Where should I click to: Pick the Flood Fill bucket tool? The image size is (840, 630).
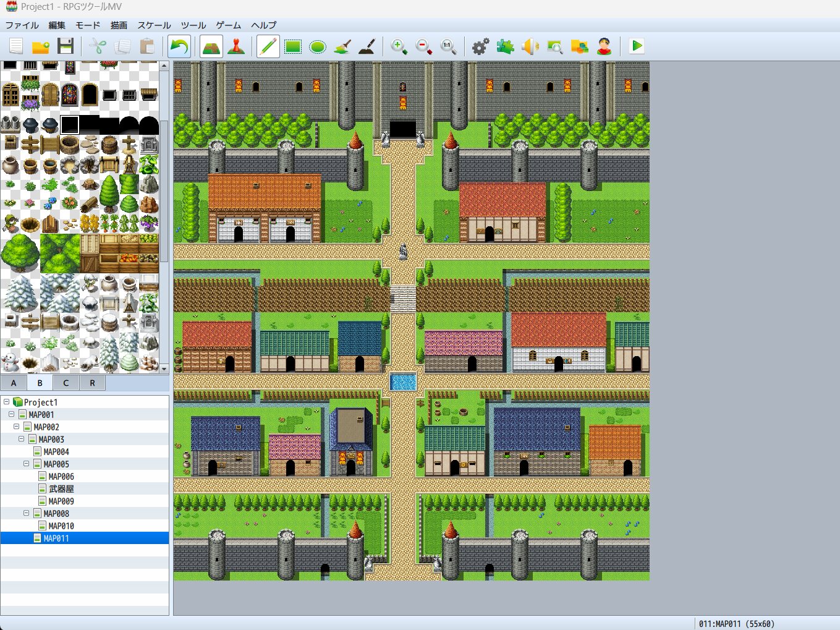coord(342,46)
